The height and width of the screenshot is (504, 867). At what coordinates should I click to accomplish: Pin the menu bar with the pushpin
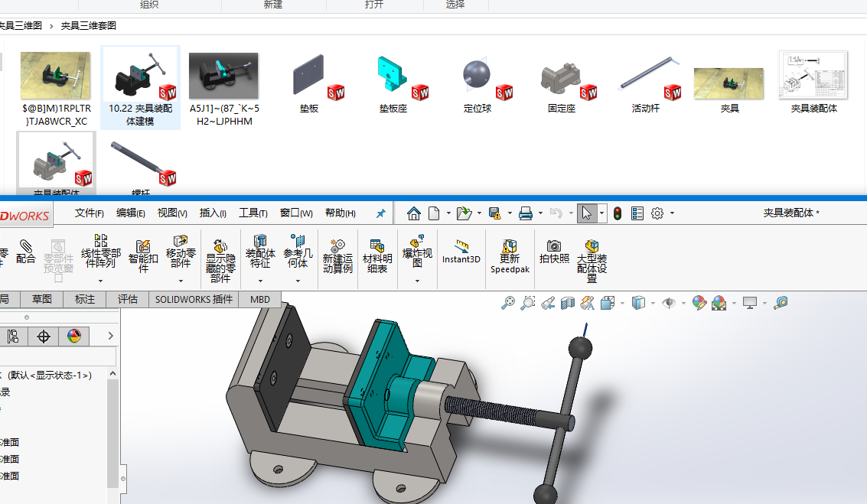tap(380, 213)
